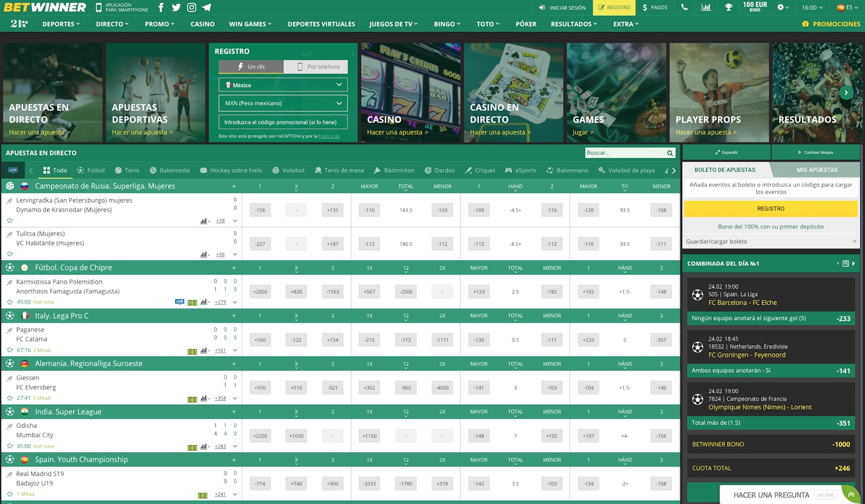Switch to the MIS APUESTAS tab
865x504 pixels.
(x=817, y=169)
